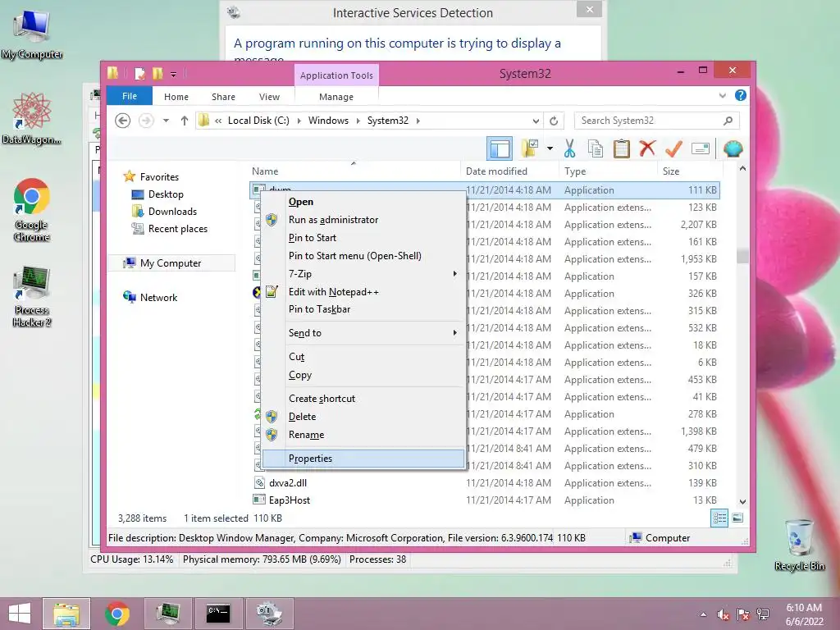Viewport: 840px width, 630px height.
Task: Choose Run as administrator
Action: click(x=363, y=220)
